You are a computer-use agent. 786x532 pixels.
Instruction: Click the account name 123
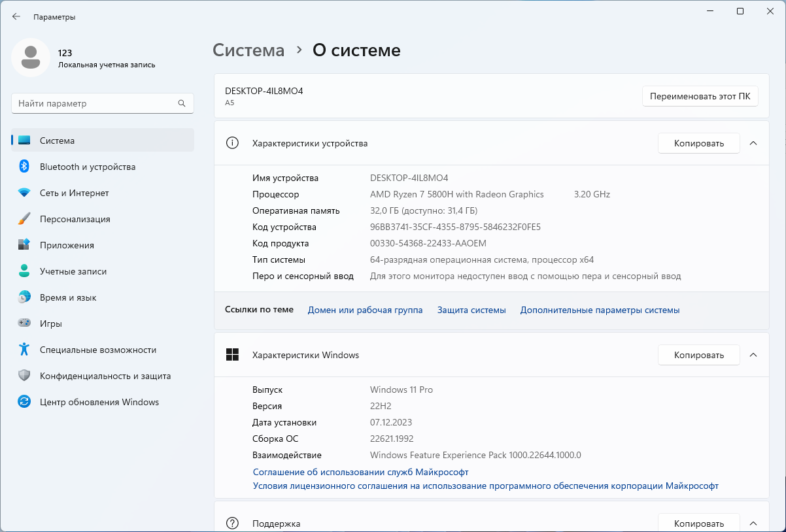65,53
